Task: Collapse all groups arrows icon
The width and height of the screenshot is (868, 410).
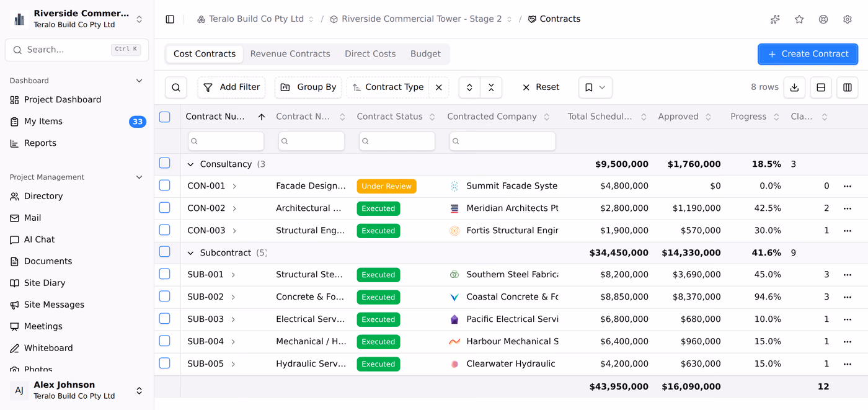Action: (x=491, y=87)
